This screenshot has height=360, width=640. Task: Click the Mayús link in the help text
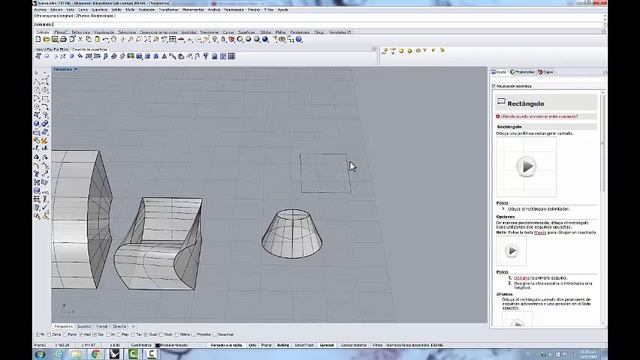[x=540, y=232]
